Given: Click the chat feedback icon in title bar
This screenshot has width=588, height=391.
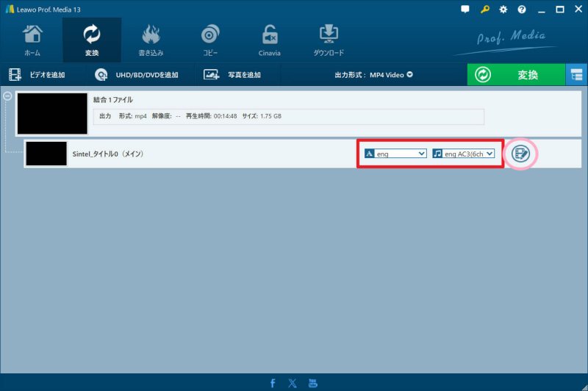Looking at the screenshot, I should pos(465,10).
